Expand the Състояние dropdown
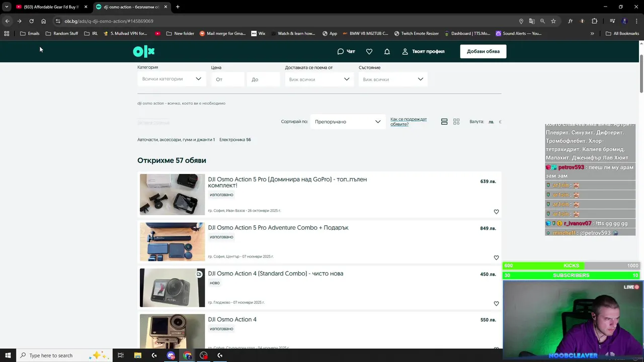Screen dimensions: 644x362 point(393,79)
